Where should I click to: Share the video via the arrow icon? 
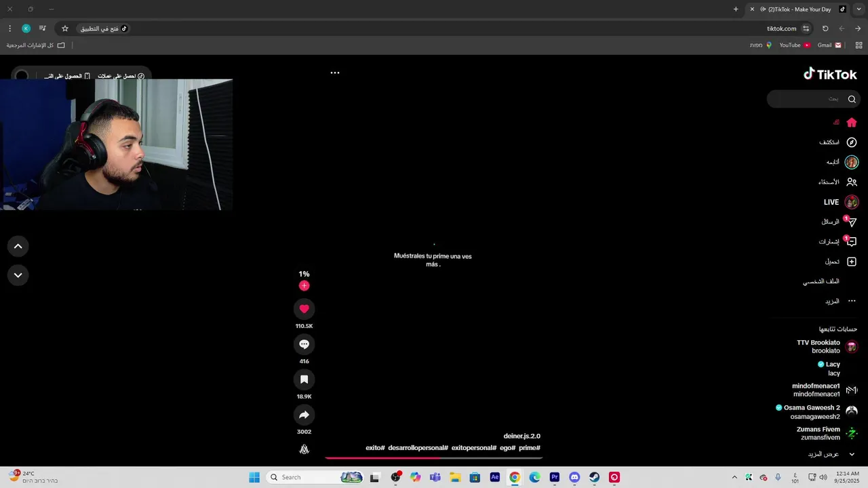pyautogui.click(x=304, y=415)
